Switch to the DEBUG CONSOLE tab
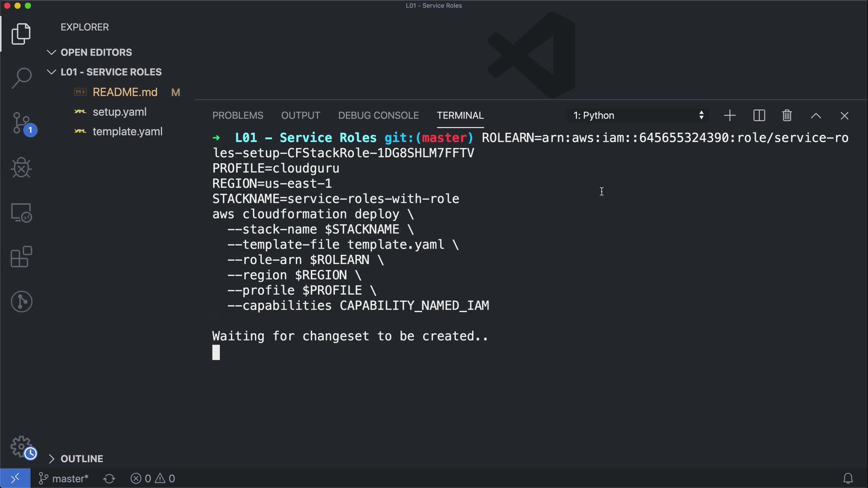This screenshot has height=488, width=868. click(378, 116)
